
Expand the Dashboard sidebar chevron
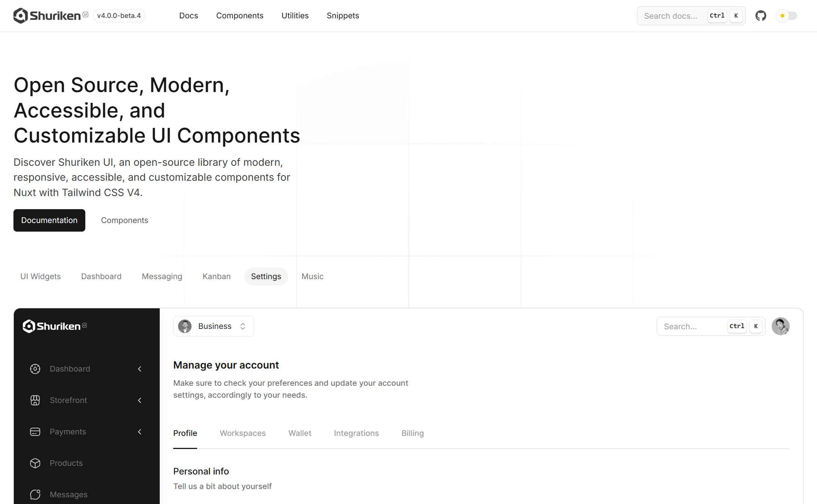[140, 369]
